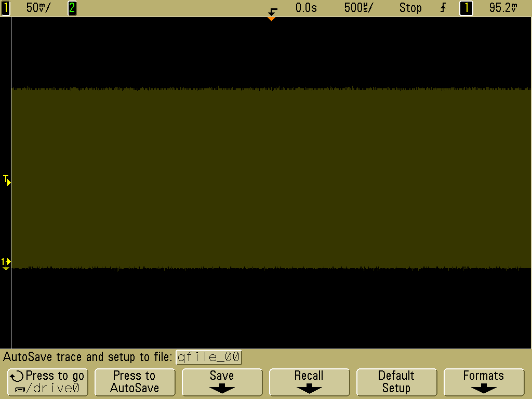
Task: Click the channel 1 ground reference marker
Action: tap(6, 262)
